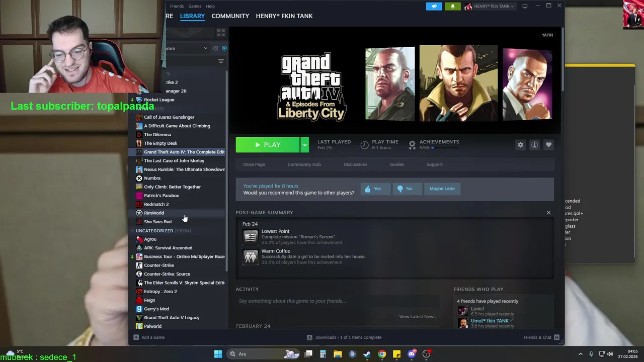Open Downloads status at bottom
The image size is (644, 362).
click(344, 337)
